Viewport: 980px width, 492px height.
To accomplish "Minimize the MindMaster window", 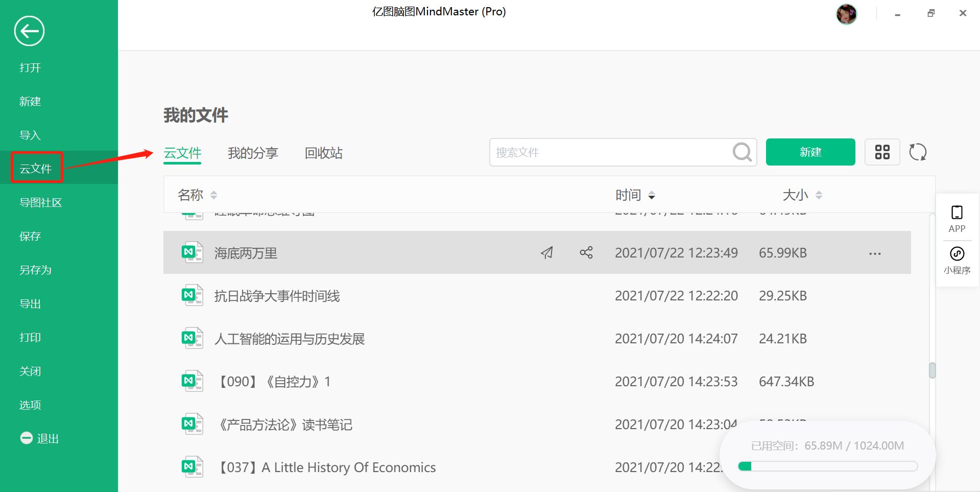I will 897,14.
